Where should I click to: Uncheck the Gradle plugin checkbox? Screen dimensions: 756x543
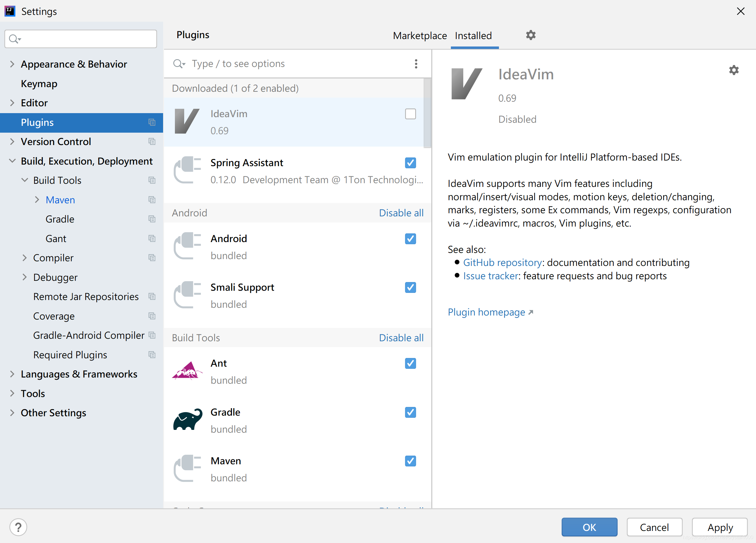(x=410, y=413)
